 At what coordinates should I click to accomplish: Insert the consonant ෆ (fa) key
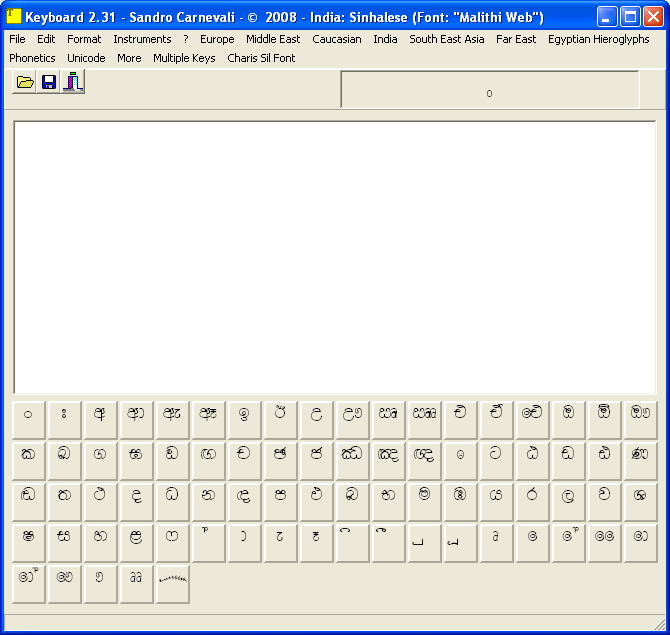[x=172, y=543]
